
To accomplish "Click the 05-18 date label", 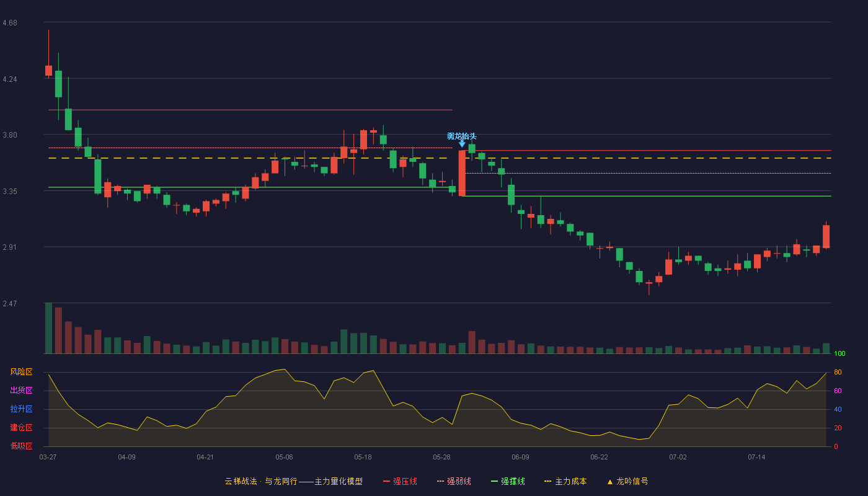I will point(363,457).
